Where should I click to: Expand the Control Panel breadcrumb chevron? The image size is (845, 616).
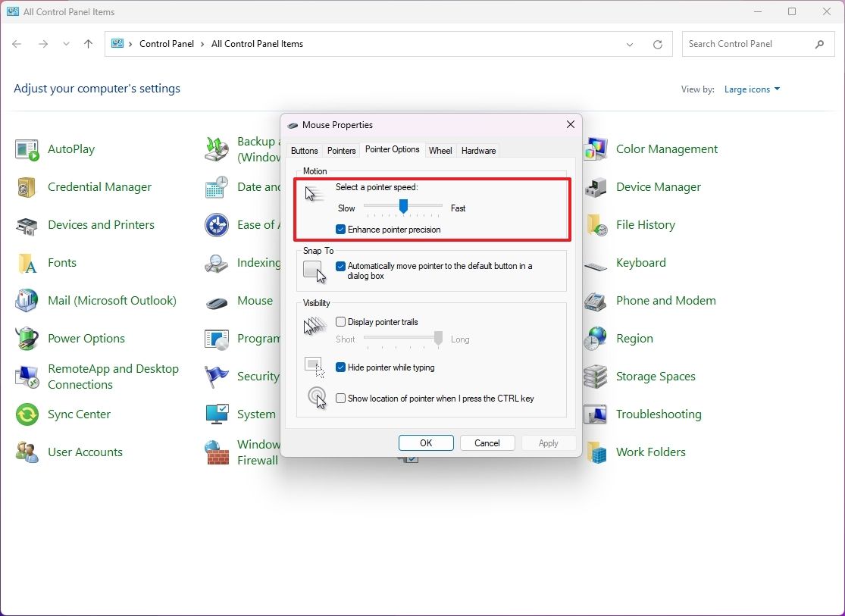(202, 44)
